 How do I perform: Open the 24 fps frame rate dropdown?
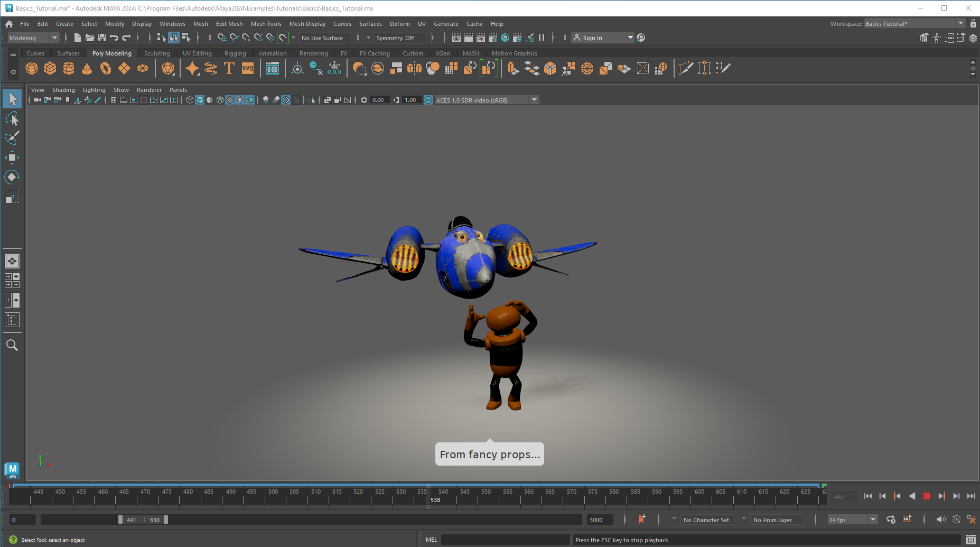(852, 520)
